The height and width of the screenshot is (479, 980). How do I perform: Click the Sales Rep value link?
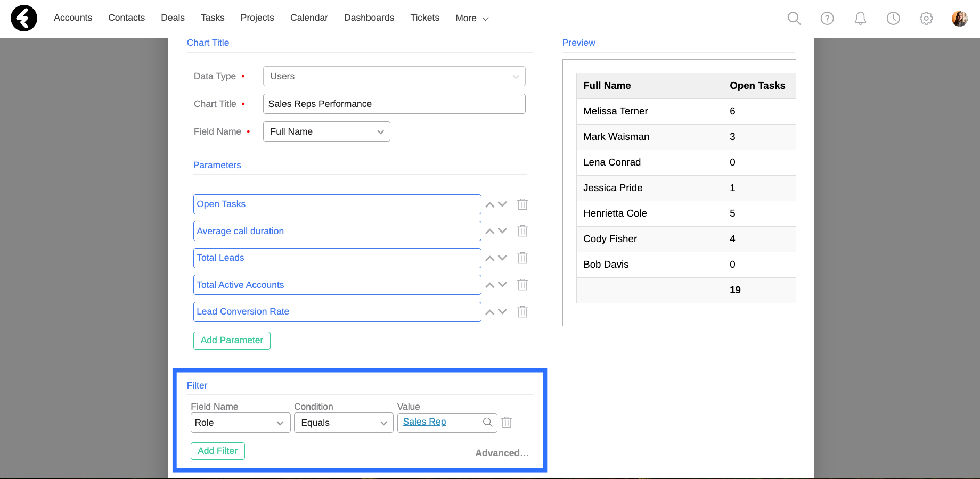[x=424, y=422]
